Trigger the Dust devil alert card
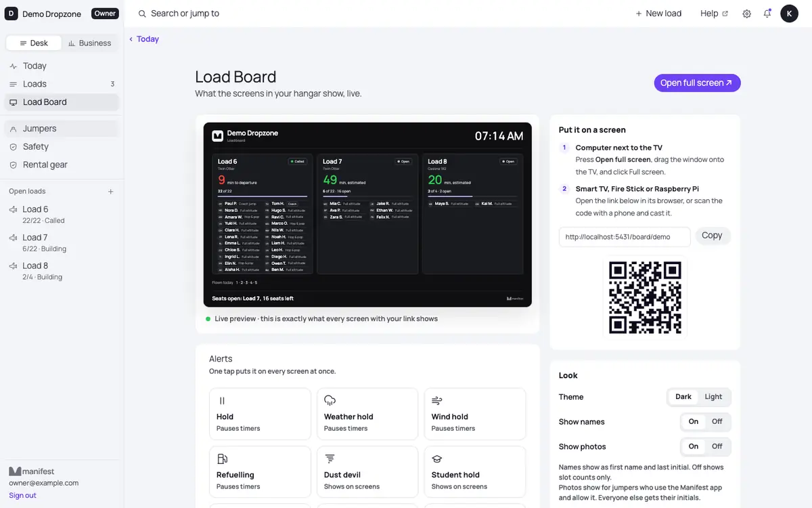 point(367,472)
